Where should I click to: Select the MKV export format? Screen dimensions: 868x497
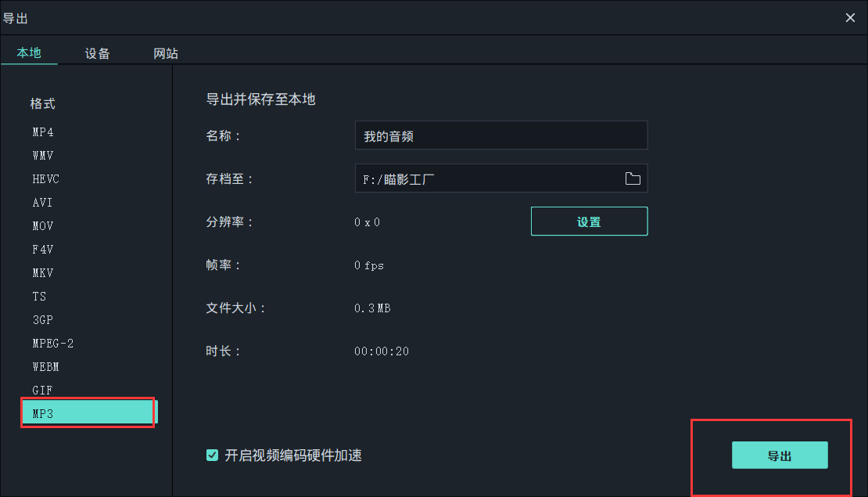[x=42, y=272]
